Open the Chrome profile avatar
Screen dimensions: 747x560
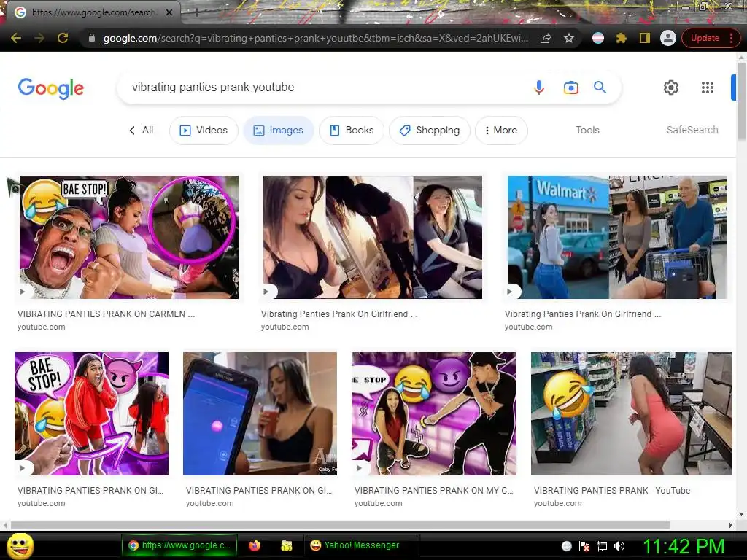tap(668, 38)
